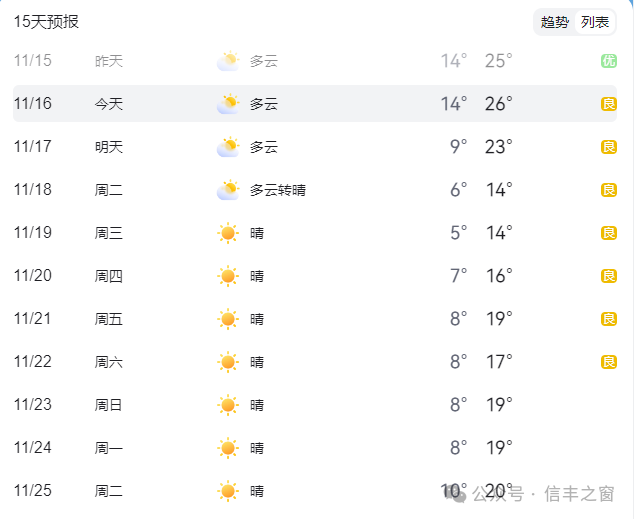This screenshot has width=635, height=519.
Task: Click the sunny icon for 11/21
Action: 229,319
